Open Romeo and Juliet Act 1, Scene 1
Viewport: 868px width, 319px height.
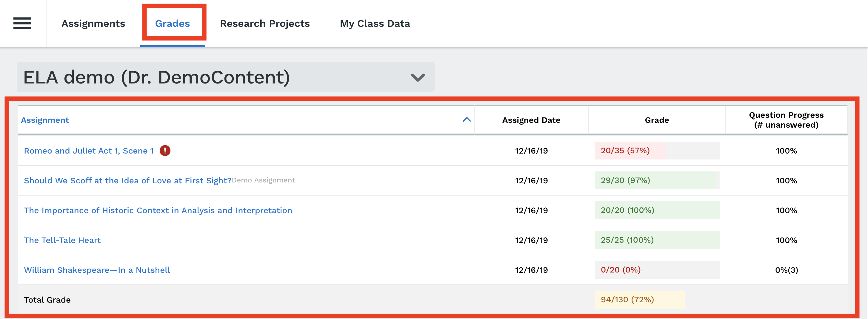coord(89,151)
